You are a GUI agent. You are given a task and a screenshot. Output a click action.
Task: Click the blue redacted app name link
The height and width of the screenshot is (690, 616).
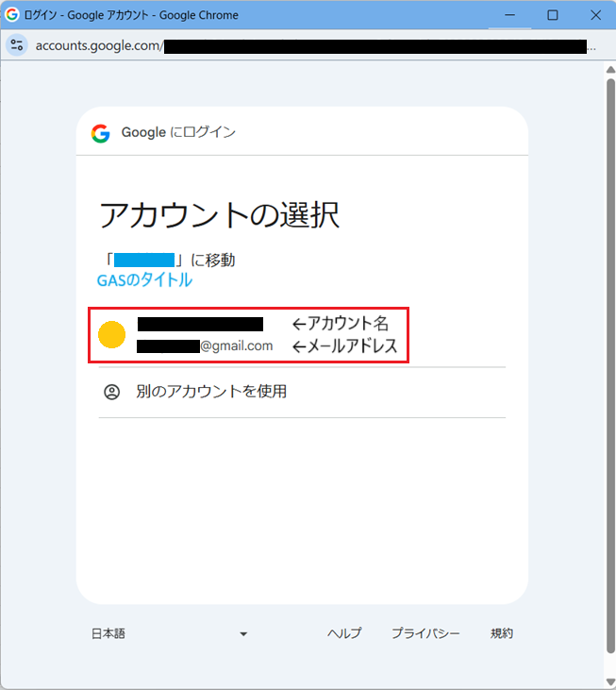(144, 261)
